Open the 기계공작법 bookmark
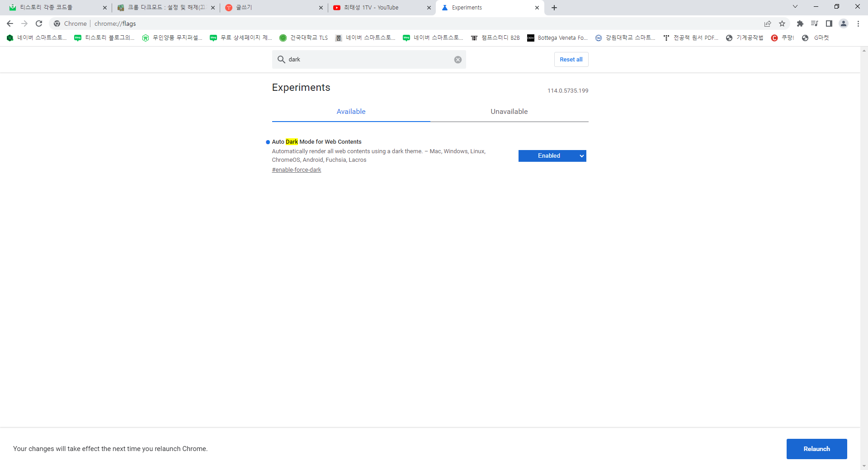 [745, 38]
